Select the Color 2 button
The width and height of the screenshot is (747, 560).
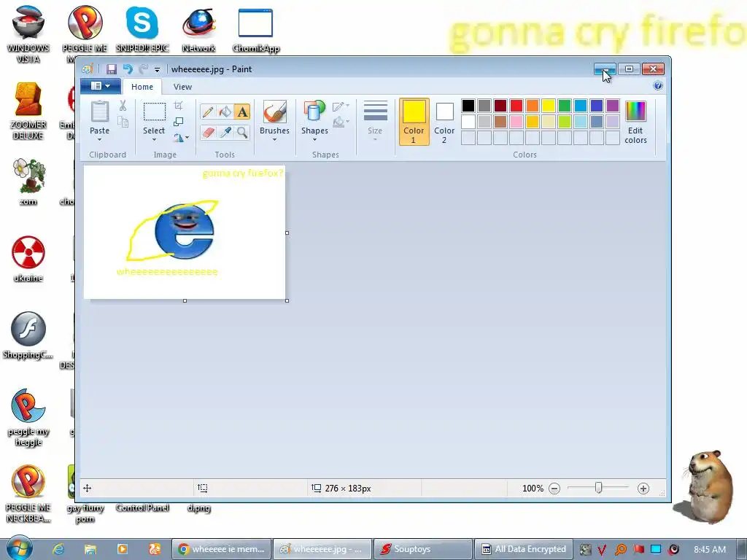[x=444, y=122]
